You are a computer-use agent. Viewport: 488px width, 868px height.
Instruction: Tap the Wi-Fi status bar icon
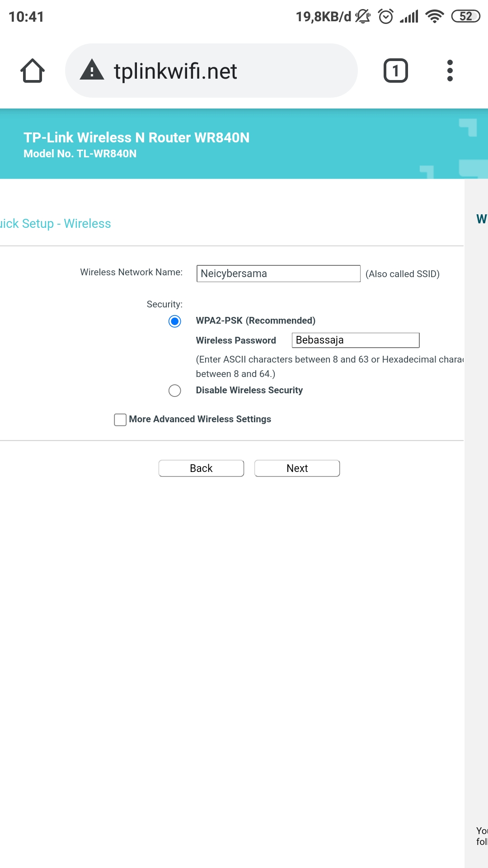[435, 17]
